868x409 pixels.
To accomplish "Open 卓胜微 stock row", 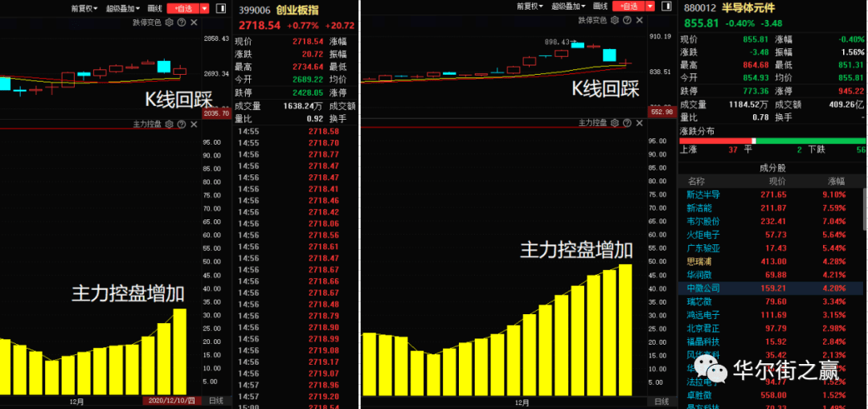I will [x=771, y=395].
